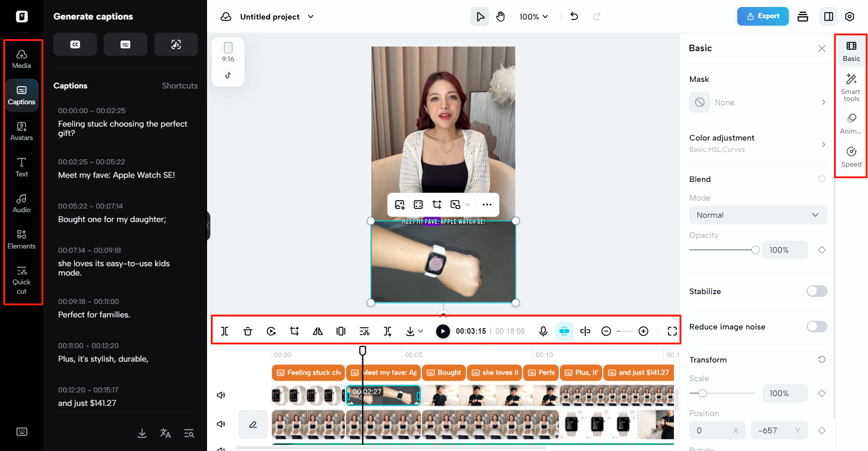Viewport: 868px width, 451px height.
Task: Click the manual captions button
Action: (x=125, y=44)
